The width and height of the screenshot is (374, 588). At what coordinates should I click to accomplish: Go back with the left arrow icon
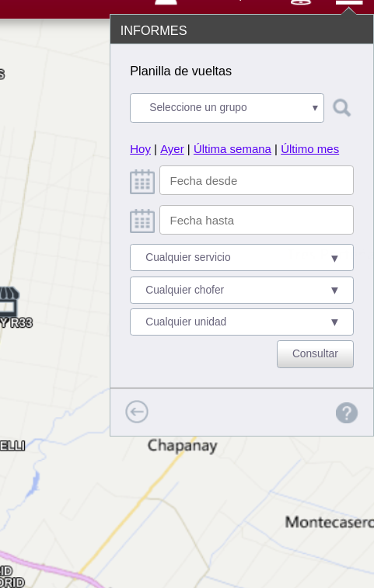click(137, 412)
